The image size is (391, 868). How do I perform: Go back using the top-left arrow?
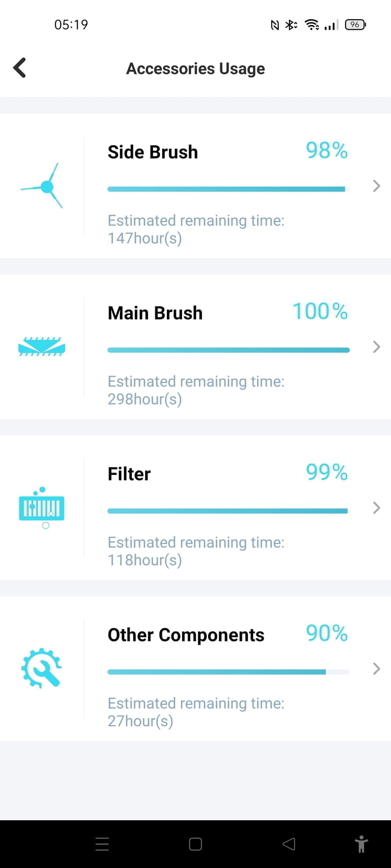coord(20,68)
